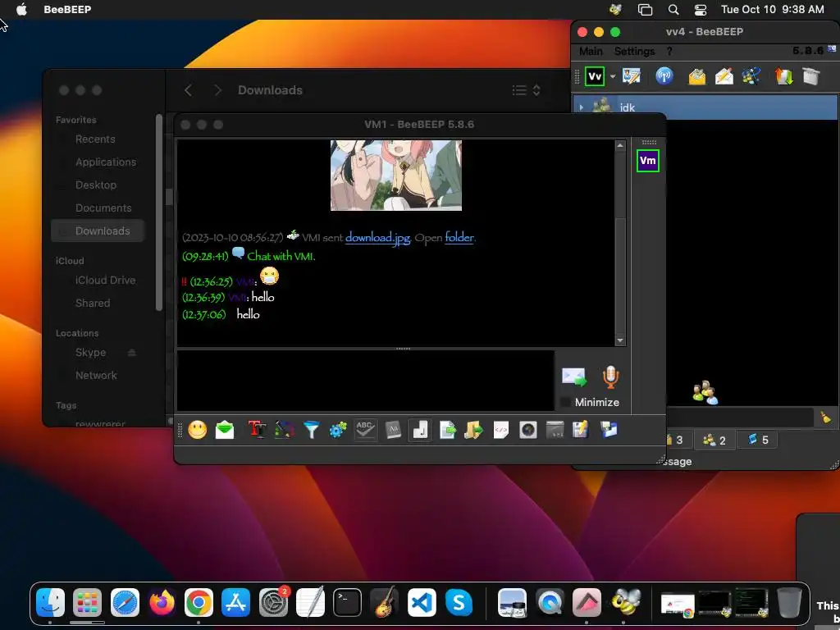This screenshot has width=840, height=630.
Task: Eject Skype volume in Finder sidebar
Action: pos(132,353)
